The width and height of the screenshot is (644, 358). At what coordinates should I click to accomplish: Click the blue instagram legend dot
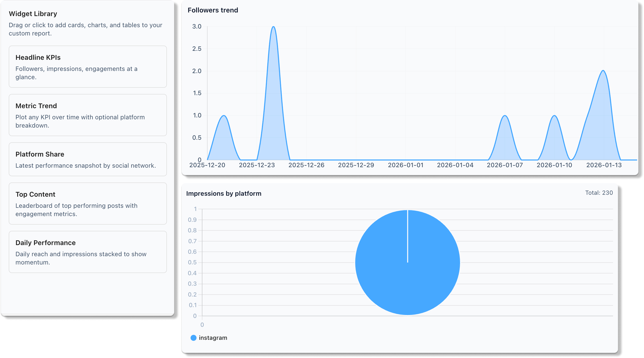pos(193,338)
